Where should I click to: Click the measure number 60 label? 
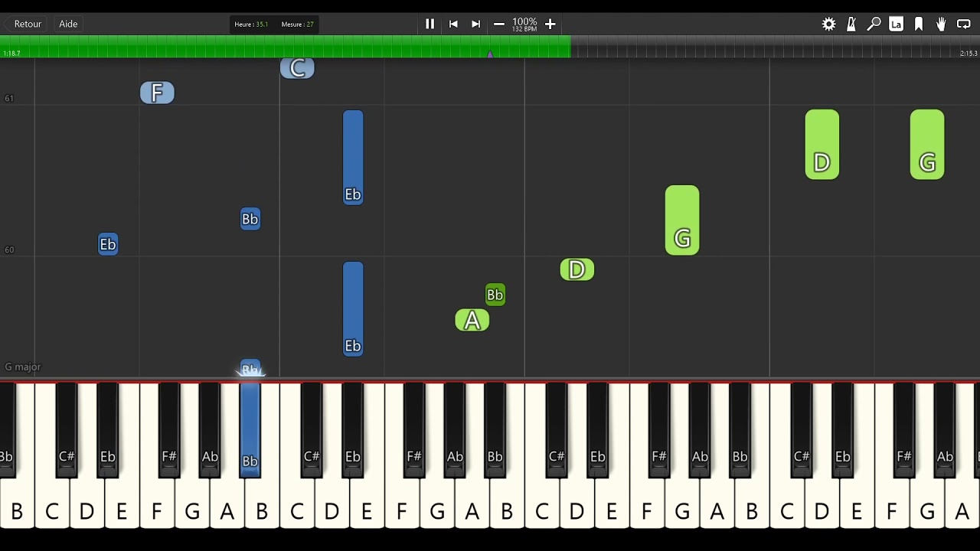click(x=9, y=249)
